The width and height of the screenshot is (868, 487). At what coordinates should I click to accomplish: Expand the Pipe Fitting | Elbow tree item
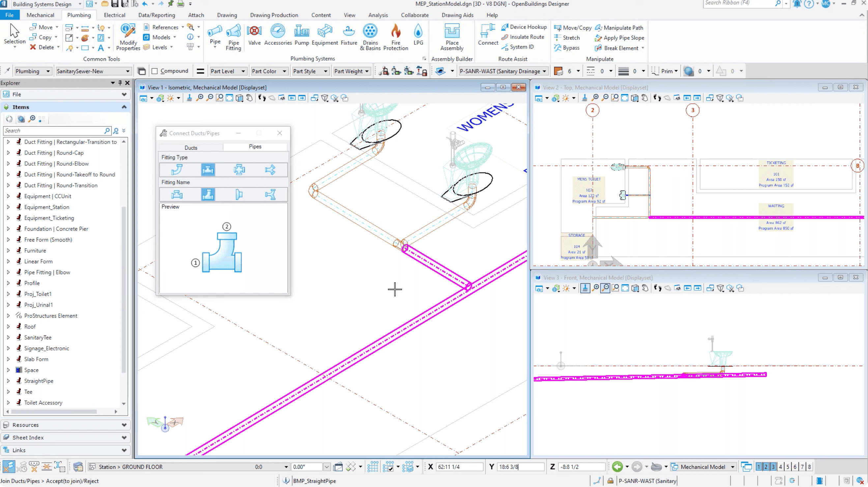click(9, 272)
